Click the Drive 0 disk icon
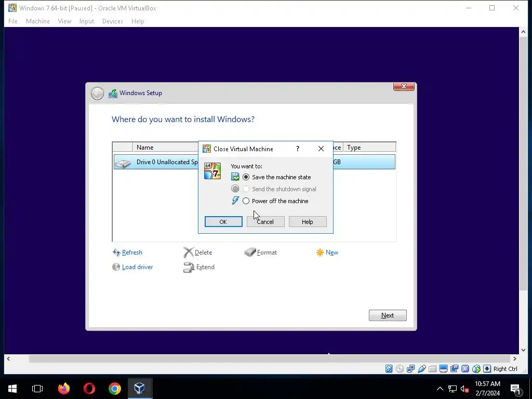This screenshot has width=532, height=399. [123, 164]
